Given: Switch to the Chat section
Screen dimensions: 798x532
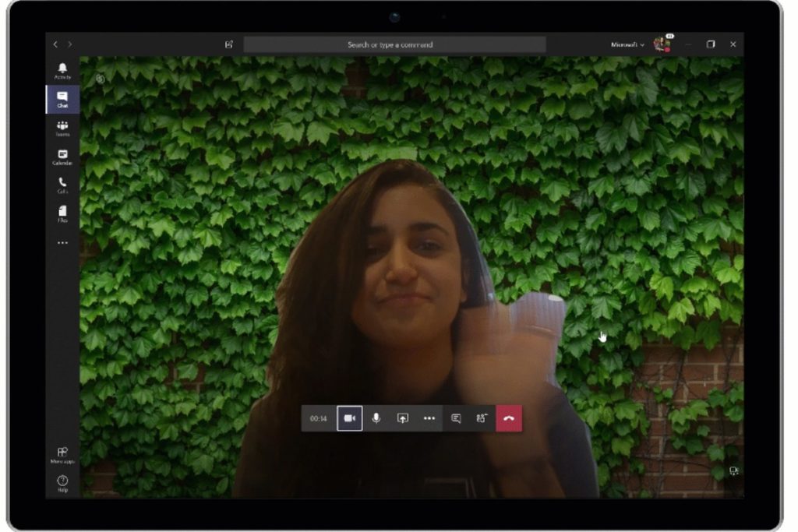Looking at the screenshot, I should (62, 99).
